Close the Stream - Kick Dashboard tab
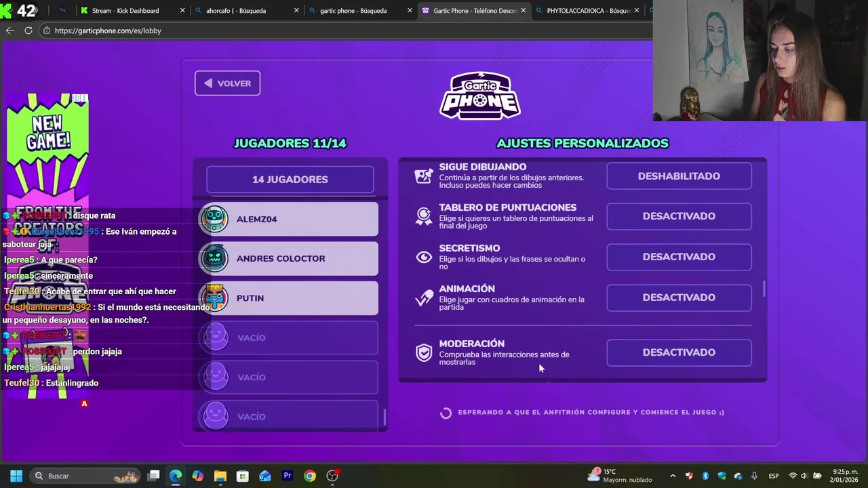 [x=182, y=11]
